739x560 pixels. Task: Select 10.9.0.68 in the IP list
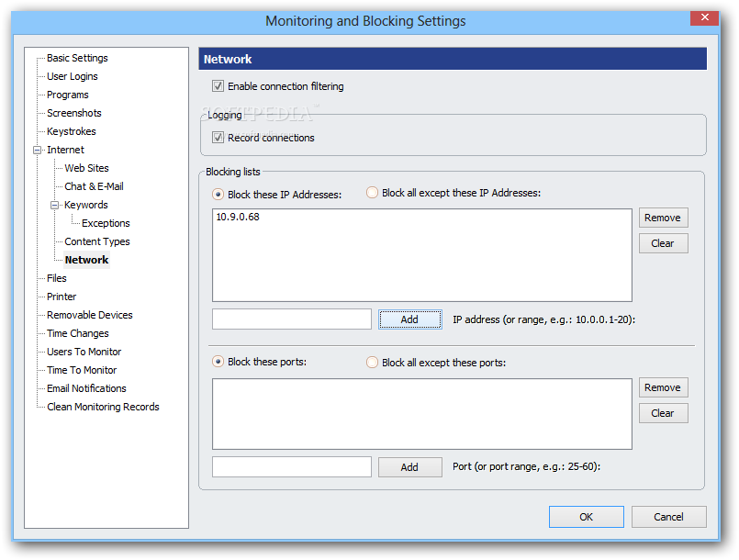pyautogui.click(x=238, y=217)
